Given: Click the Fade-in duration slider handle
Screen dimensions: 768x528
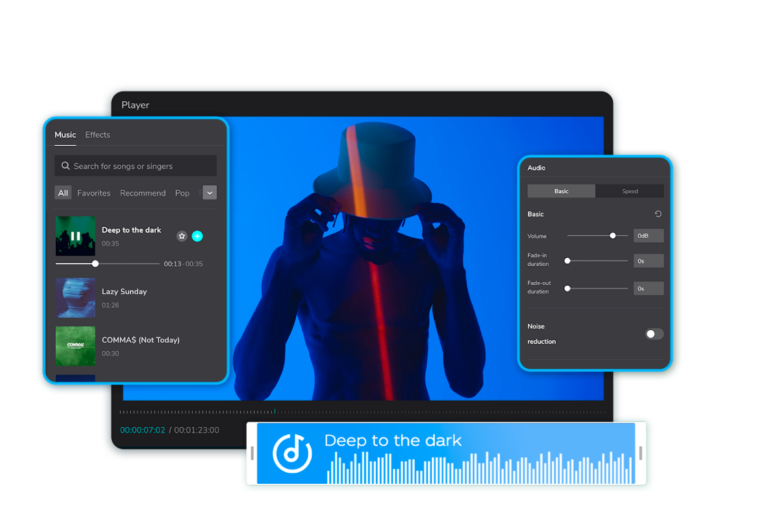Looking at the screenshot, I should coord(567,261).
